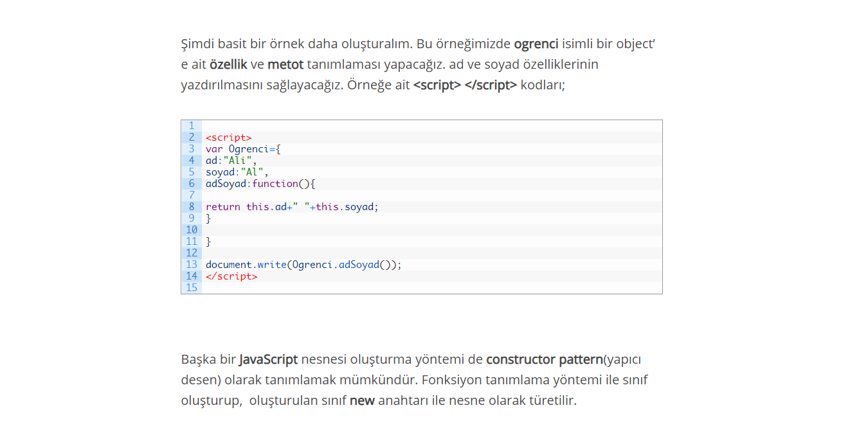Image resolution: width=868 pixels, height=428 pixels.
Task: Click the bold word 'ogrenci' in first paragraph
Action: [x=536, y=44]
